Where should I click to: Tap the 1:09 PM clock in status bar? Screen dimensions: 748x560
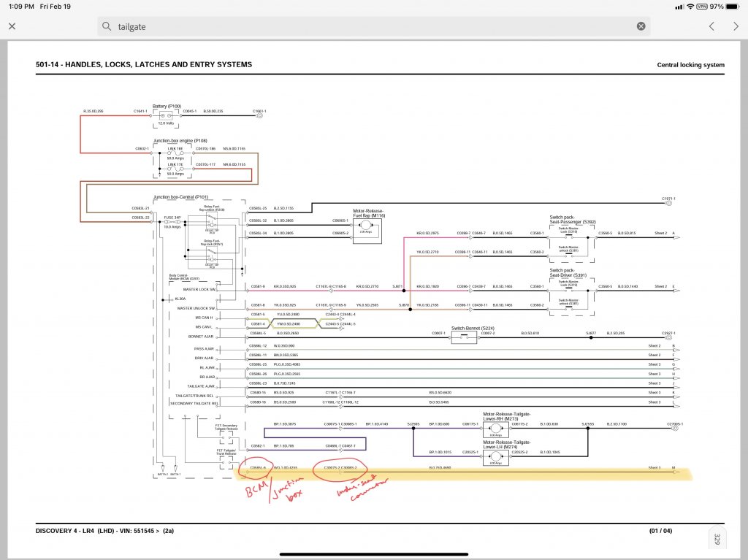coord(21,7)
